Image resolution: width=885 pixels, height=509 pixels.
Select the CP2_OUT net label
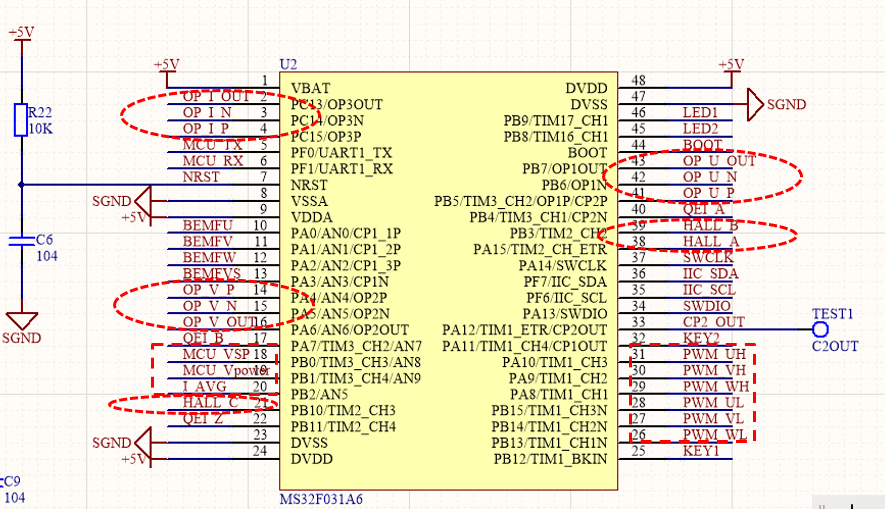pyautogui.click(x=714, y=322)
